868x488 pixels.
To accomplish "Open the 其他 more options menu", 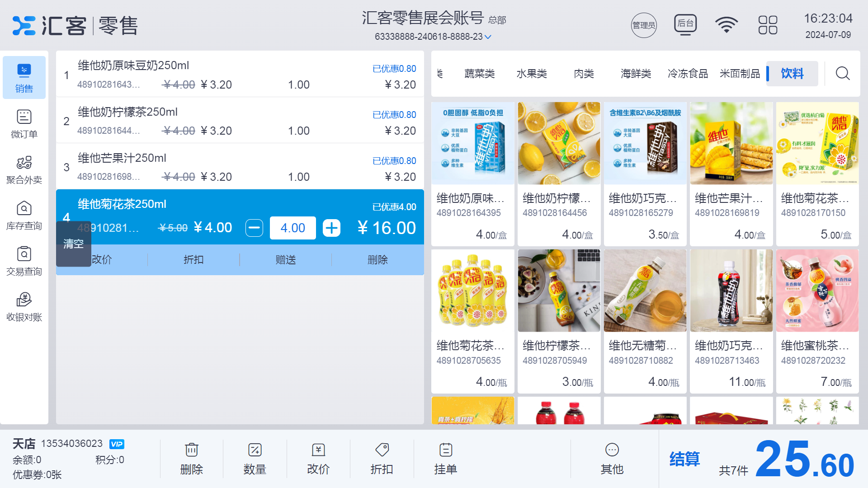I will click(x=612, y=458).
